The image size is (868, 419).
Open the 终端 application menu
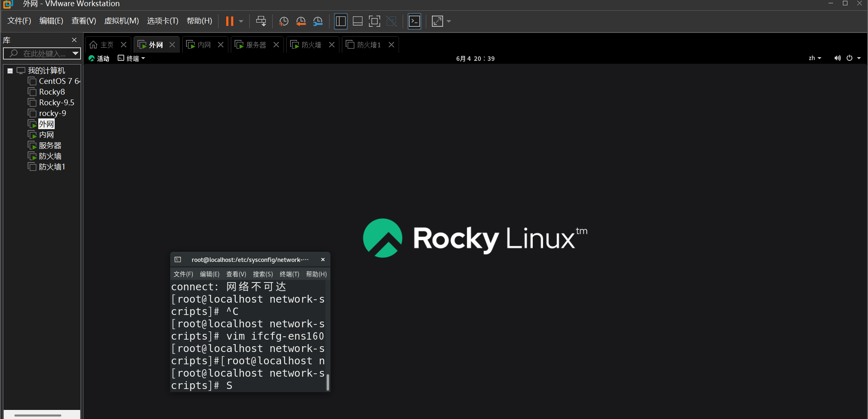click(131, 58)
